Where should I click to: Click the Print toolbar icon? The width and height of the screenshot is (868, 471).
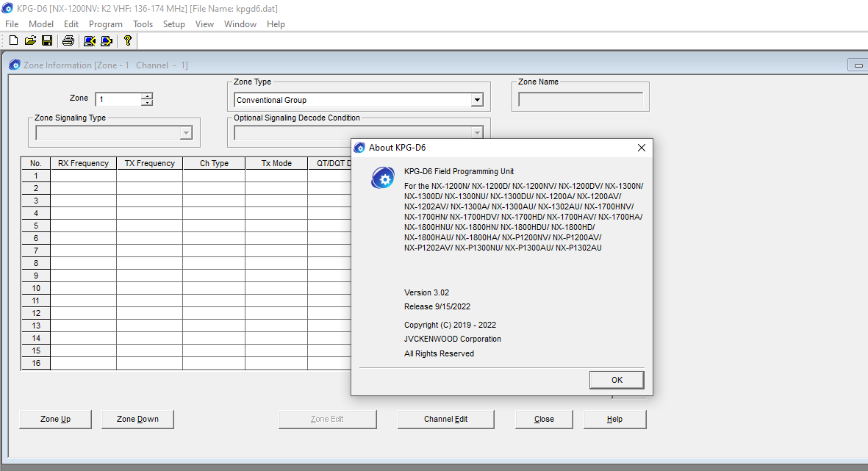(x=68, y=40)
